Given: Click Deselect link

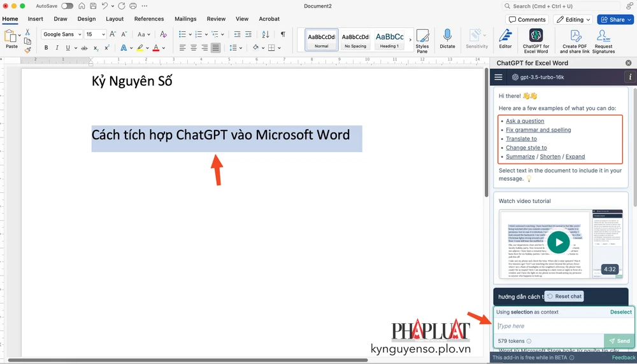Looking at the screenshot, I should point(620,312).
